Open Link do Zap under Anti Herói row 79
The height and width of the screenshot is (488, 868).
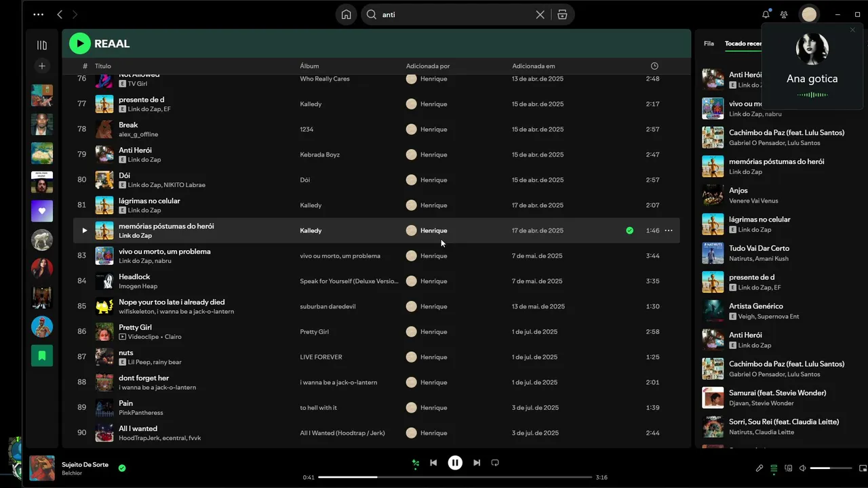click(x=144, y=160)
